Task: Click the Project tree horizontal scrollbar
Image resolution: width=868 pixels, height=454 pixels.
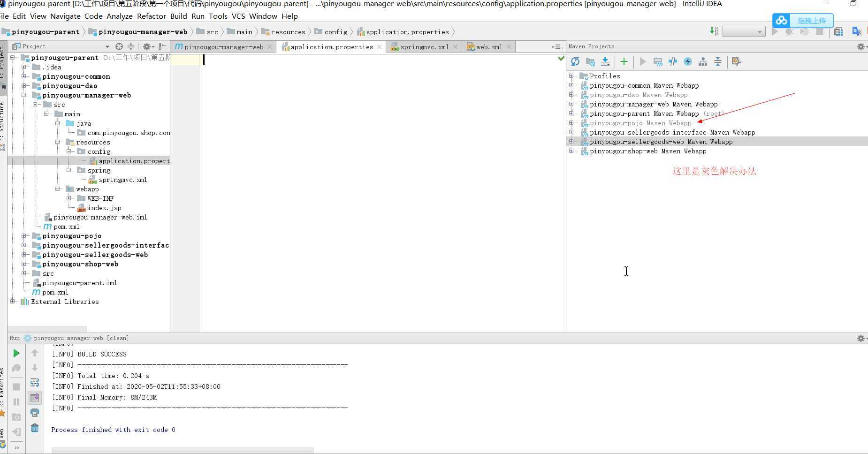Action: (47, 329)
